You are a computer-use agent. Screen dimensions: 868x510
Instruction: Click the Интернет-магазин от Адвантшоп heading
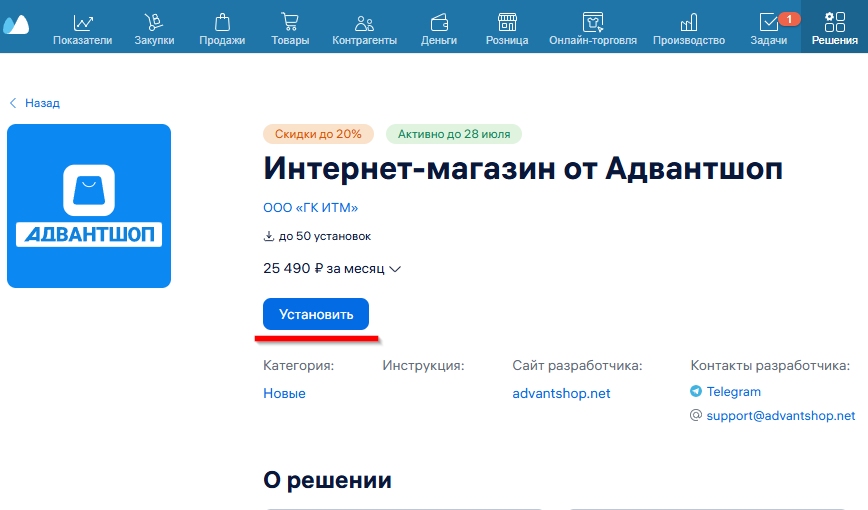tap(523, 168)
